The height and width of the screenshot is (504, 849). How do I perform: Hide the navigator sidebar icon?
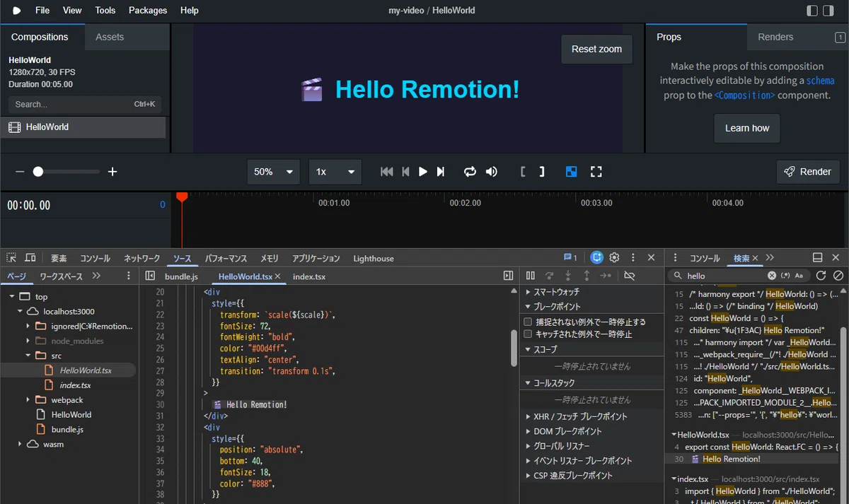click(150, 276)
